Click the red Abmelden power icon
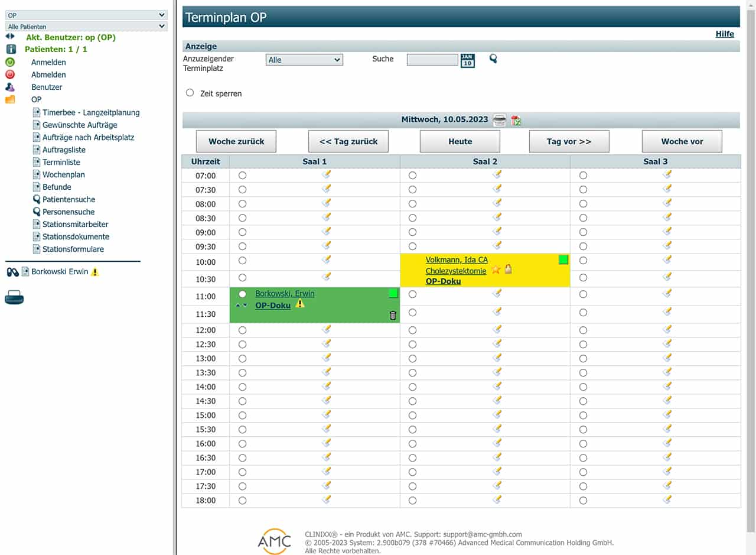 [10, 74]
